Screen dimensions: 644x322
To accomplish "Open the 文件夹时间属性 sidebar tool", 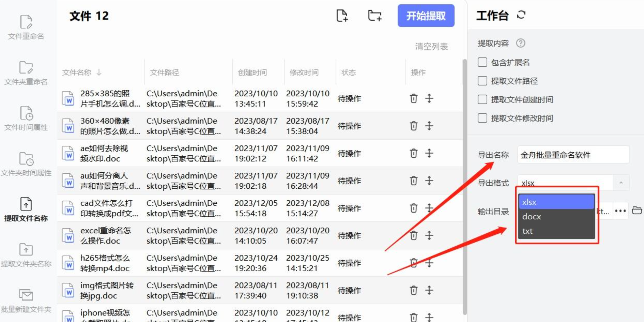I will [26, 164].
